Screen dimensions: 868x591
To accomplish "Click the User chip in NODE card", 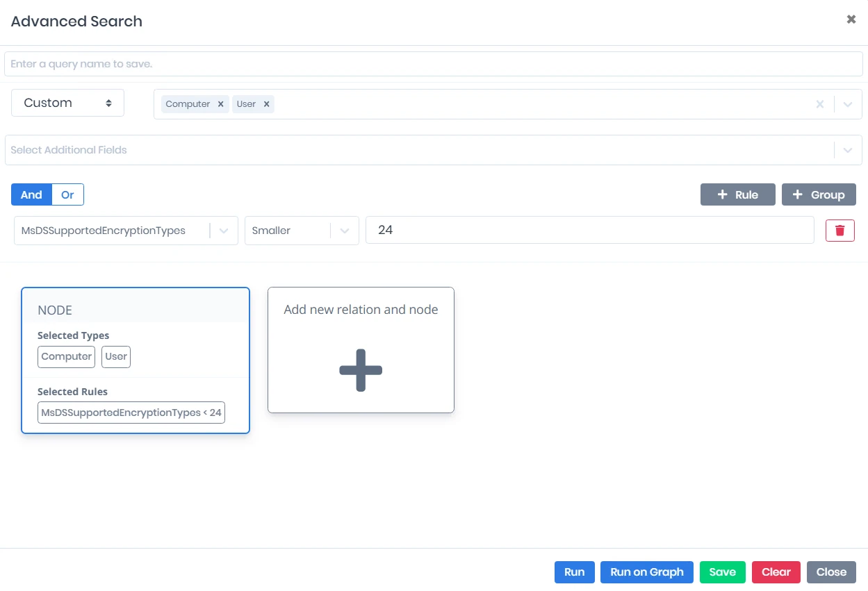I will [x=116, y=356].
